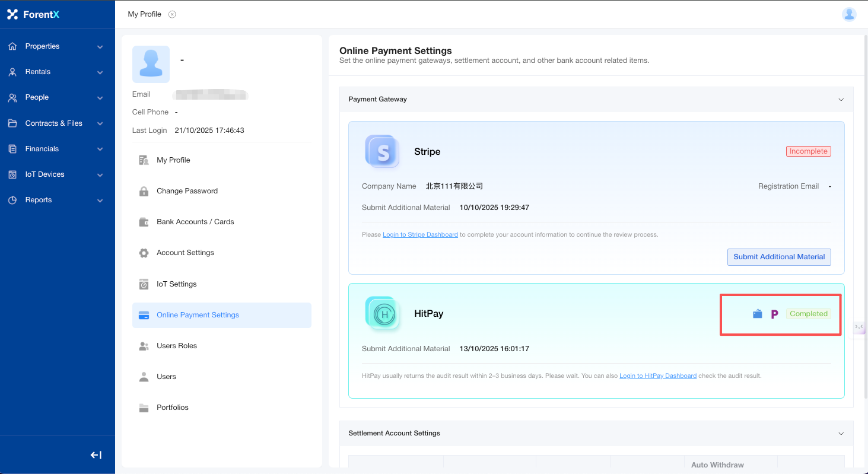The width and height of the screenshot is (868, 474).
Task: Open the Login to HitPay Dashboard link
Action: coord(658,376)
